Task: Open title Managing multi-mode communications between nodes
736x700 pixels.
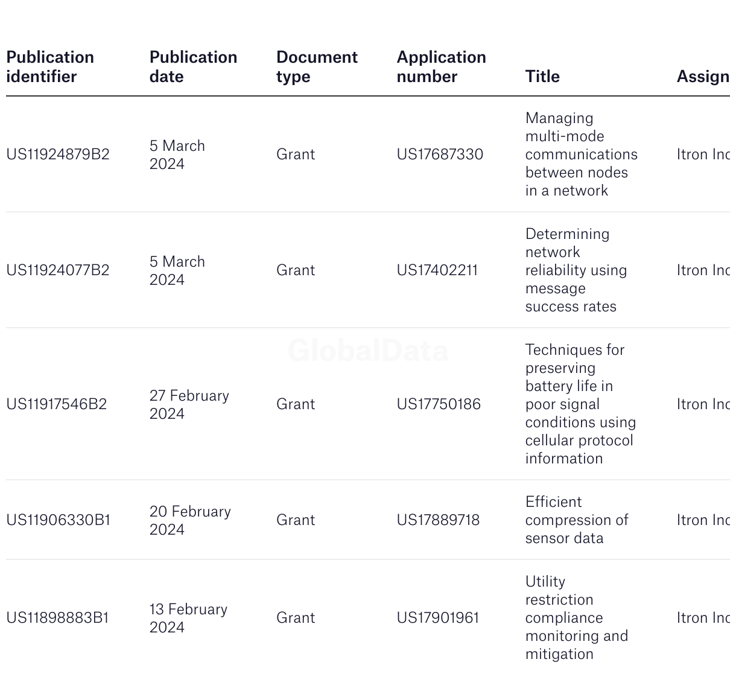Action: tap(582, 154)
